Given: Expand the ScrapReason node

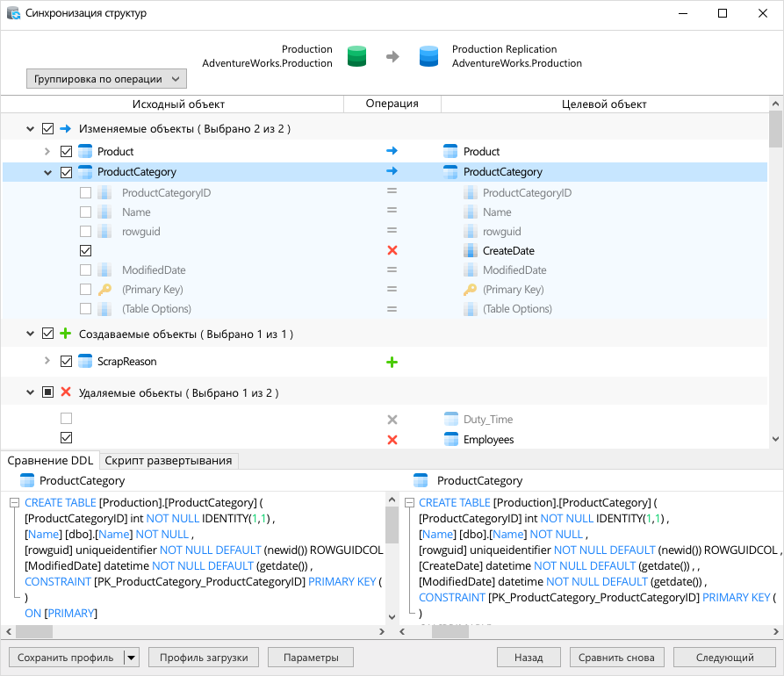Looking at the screenshot, I should (x=47, y=361).
